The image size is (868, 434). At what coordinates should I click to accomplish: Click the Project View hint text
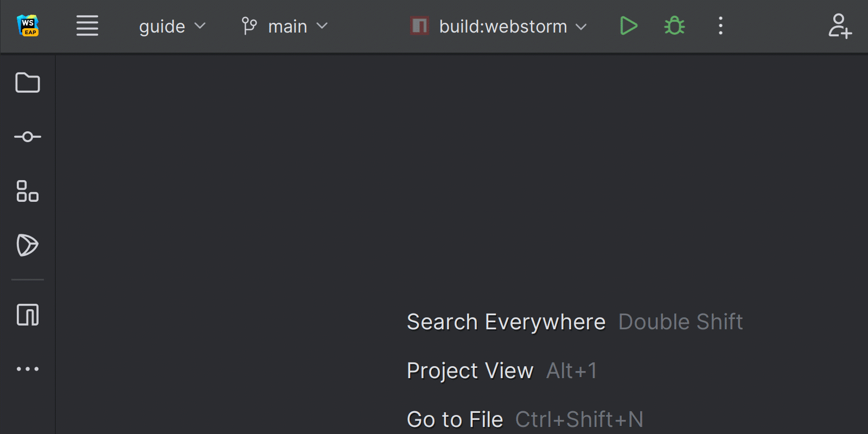point(470,371)
